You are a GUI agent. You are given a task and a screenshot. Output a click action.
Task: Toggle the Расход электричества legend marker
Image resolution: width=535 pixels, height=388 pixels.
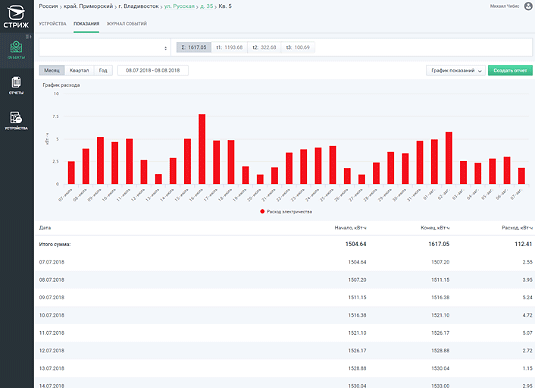tap(262, 212)
